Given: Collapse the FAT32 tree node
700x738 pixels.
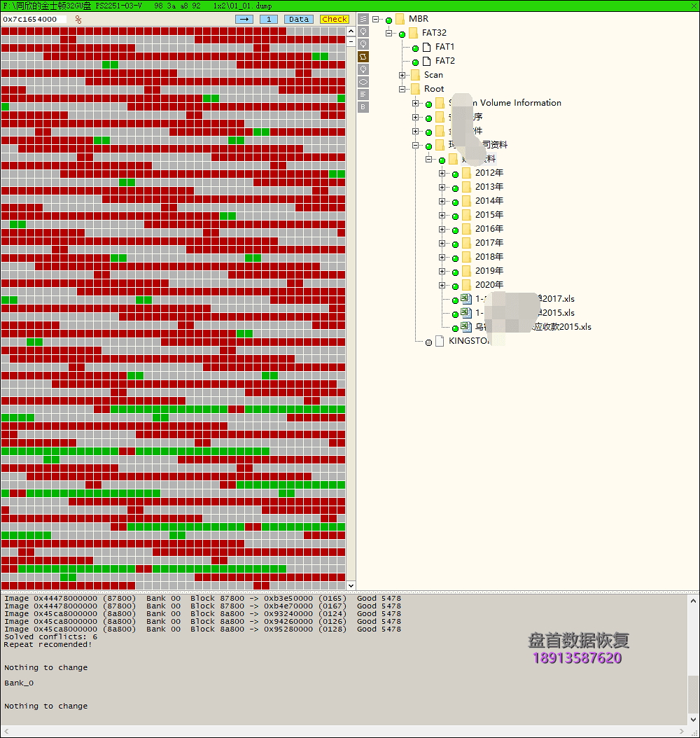Looking at the screenshot, I should (388, 33).
